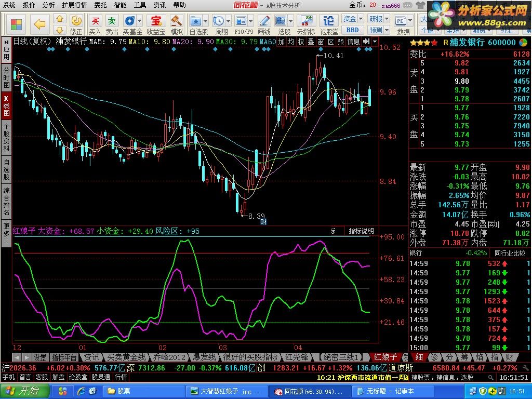Expand the F10/F9 dropdown arrow

(x=250, y=21)
